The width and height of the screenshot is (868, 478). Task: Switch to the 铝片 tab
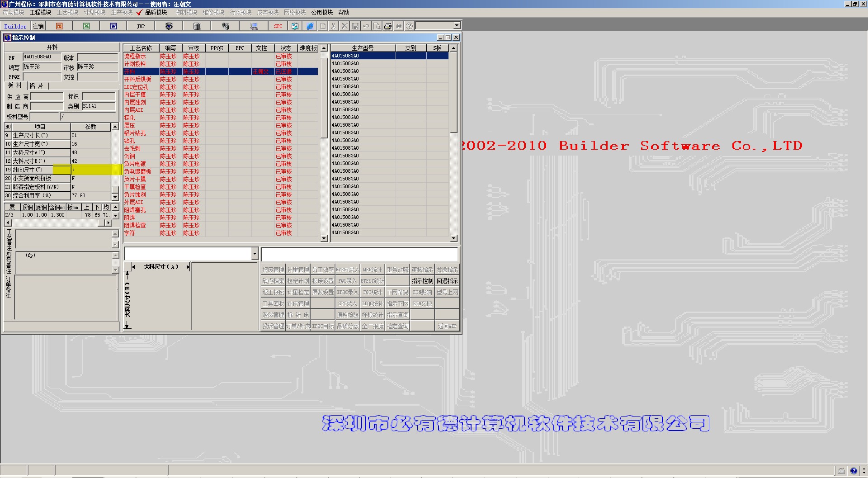click(x=37, y=86)
